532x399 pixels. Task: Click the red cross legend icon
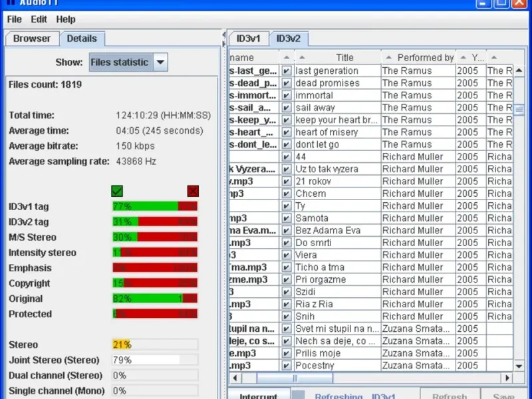point(193,191)
